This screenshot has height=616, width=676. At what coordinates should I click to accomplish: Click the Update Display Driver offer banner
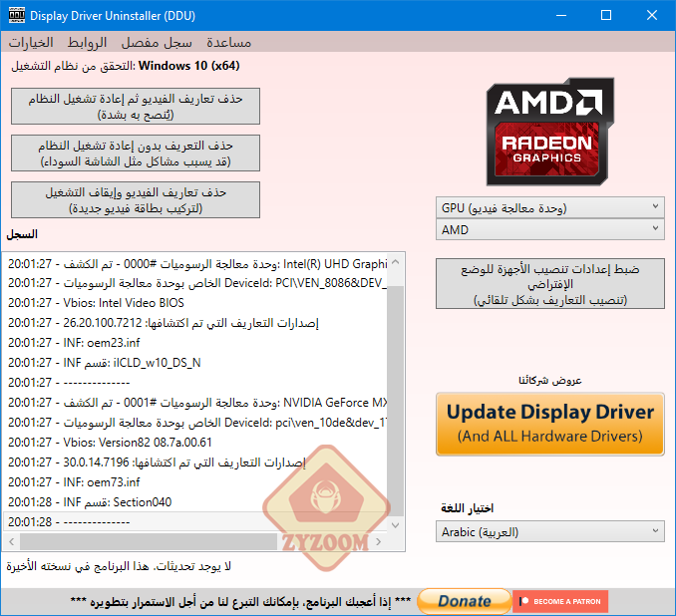(550, 424)
